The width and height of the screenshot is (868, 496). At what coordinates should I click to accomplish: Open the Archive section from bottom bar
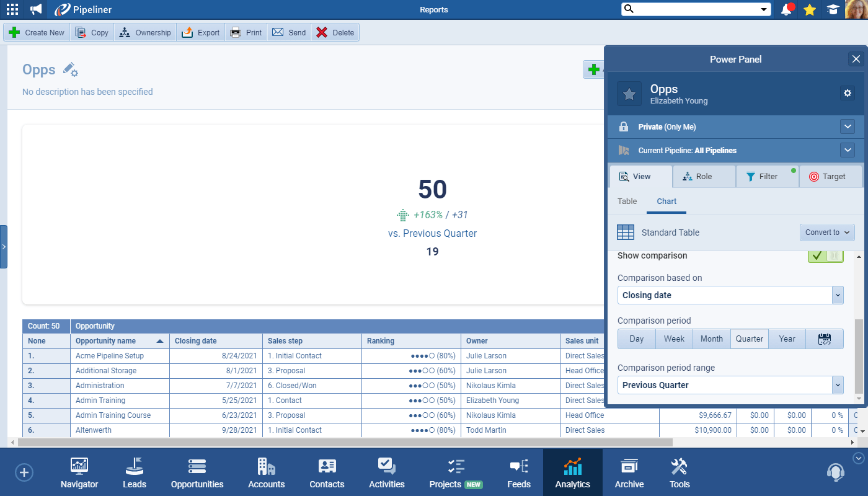pos(629,472)
